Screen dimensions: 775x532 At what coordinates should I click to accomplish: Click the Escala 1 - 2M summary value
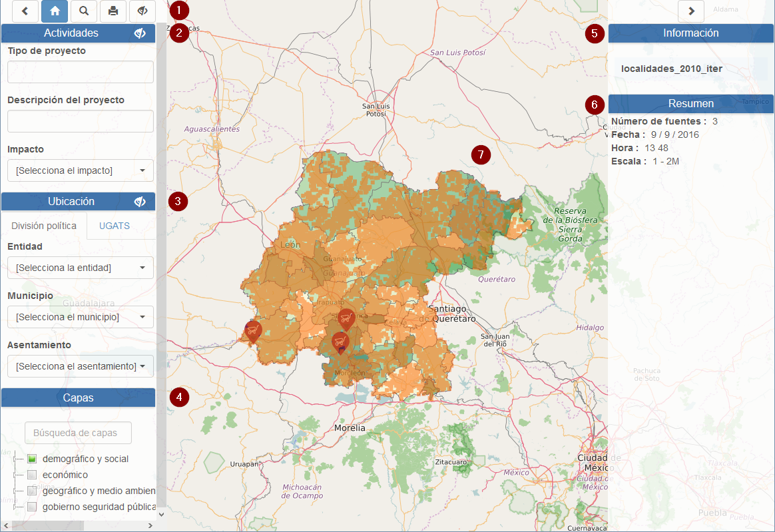[665, 161]
